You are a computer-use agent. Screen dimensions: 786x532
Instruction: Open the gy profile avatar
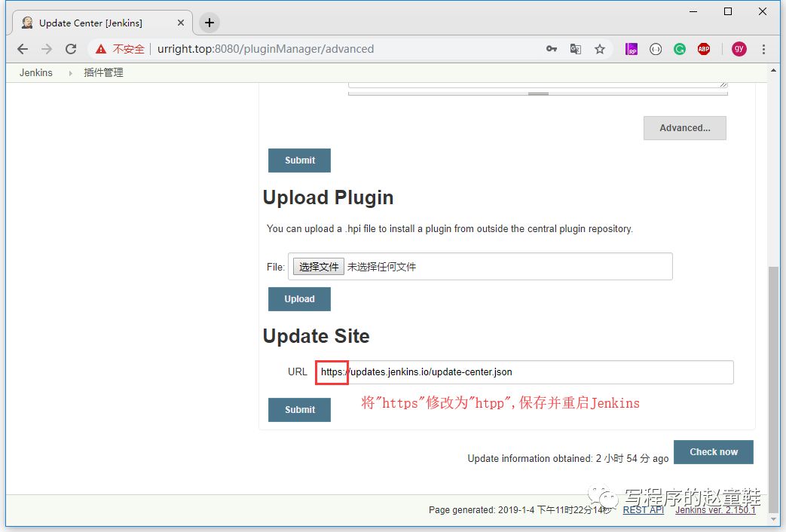click(739, 49)
